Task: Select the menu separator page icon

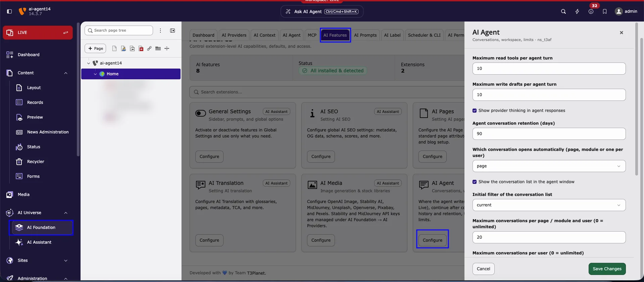Action: (x=167, y=49)
